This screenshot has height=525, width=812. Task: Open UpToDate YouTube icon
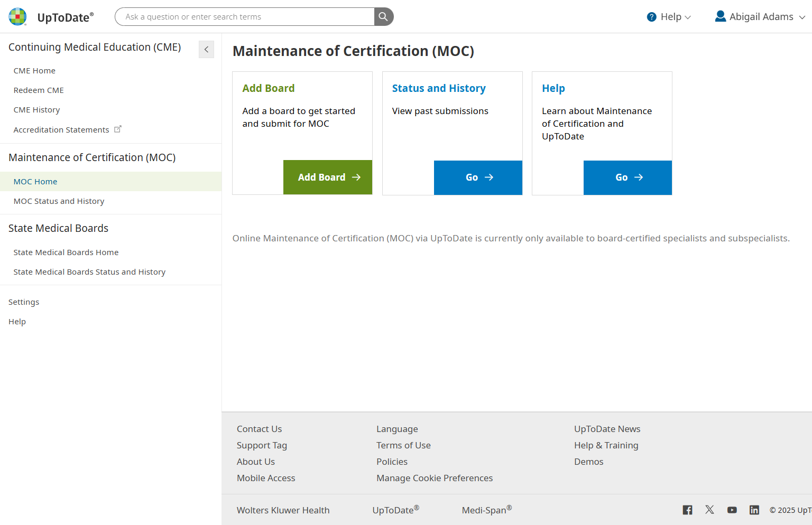tap(732, 510)
